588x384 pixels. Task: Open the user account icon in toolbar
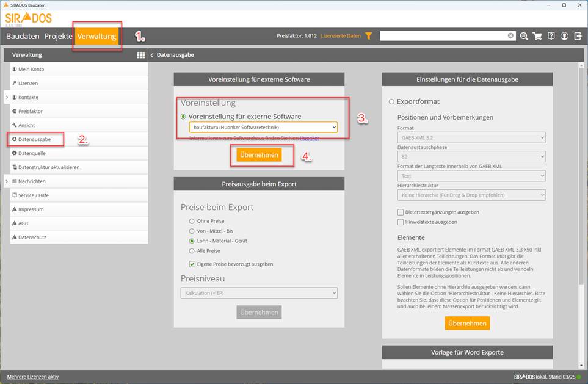tap(564, 36)
